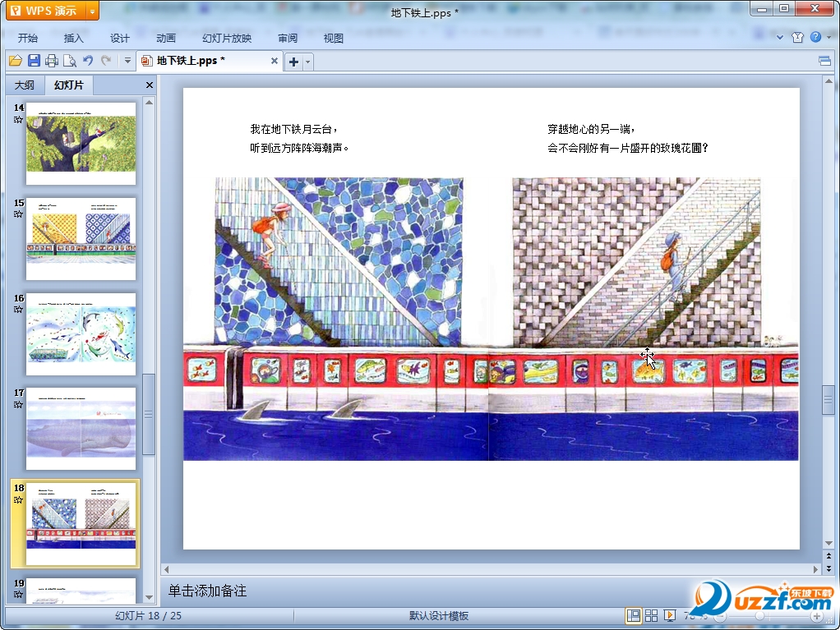
Task: Undo the last action
Action: [x=88, y=61]
